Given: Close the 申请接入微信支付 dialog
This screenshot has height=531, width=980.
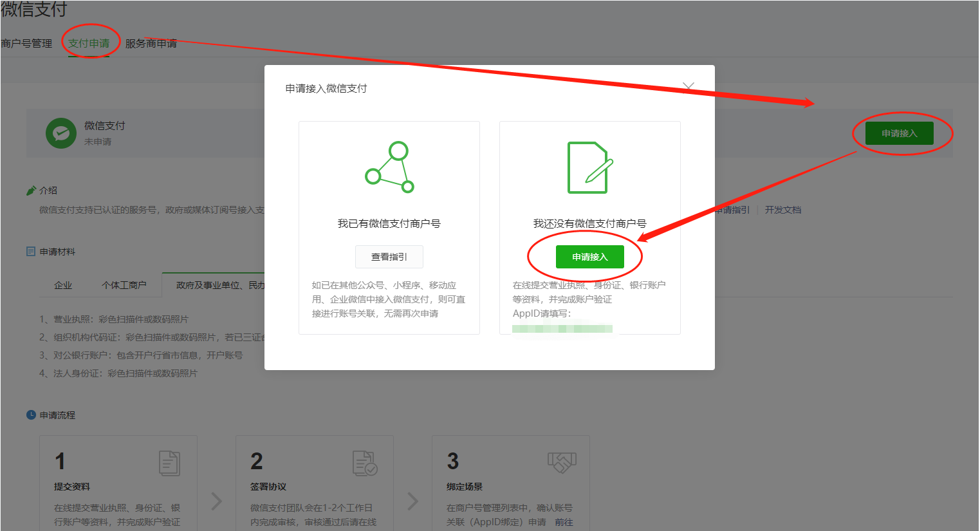Looking at the screenshot, I should (x=689, y=87).
